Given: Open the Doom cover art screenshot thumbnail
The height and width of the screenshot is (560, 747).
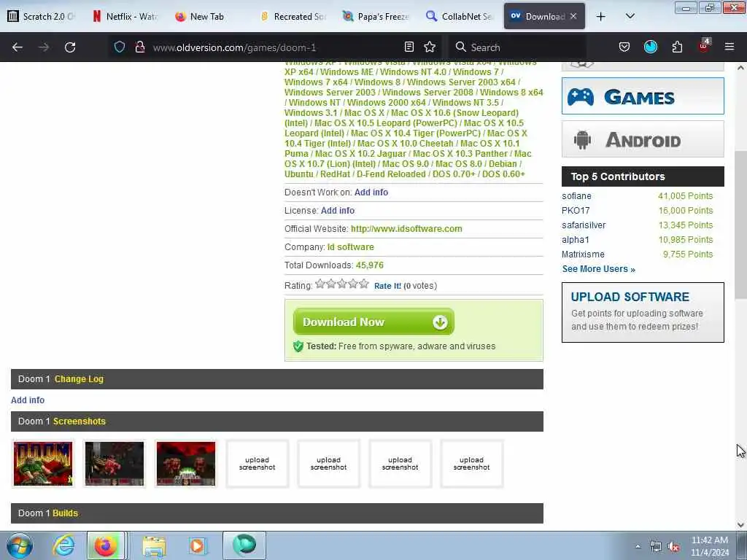Looking at the screenshot, I should (x=43, y=464).
